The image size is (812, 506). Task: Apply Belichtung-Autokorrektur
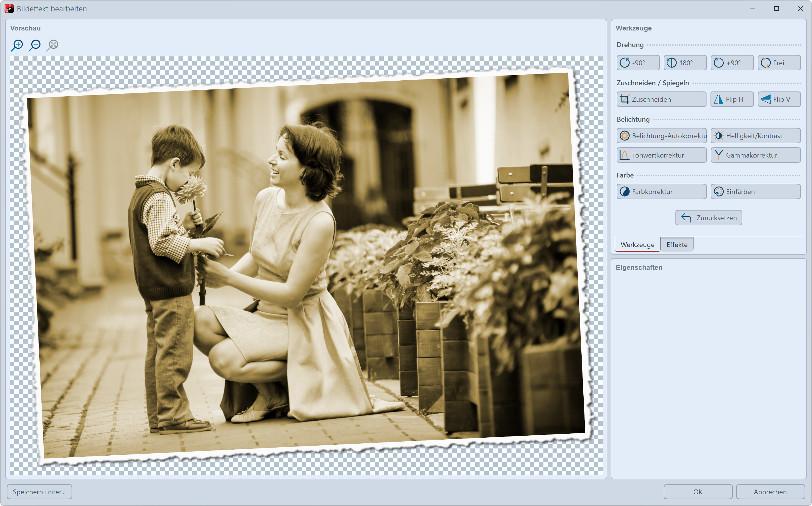661,136
